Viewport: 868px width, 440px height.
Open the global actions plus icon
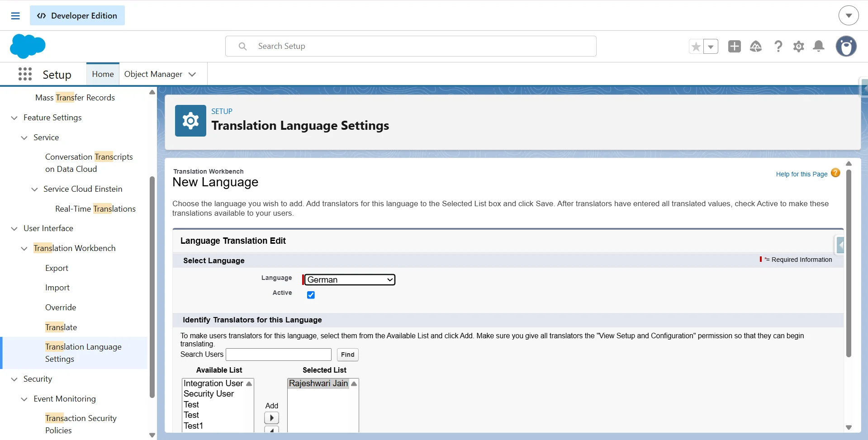(735, 46)
